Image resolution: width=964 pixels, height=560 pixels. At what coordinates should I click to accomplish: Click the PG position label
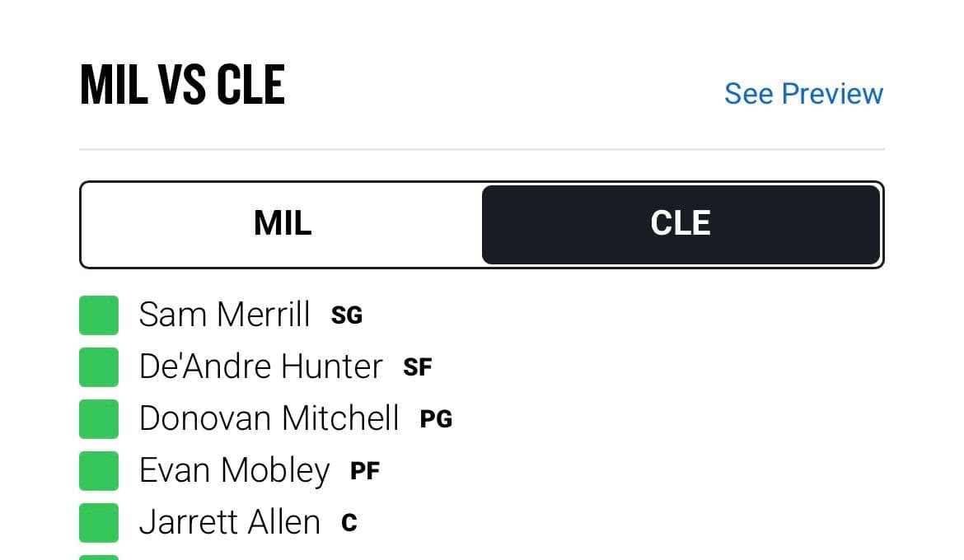(436, 419)
